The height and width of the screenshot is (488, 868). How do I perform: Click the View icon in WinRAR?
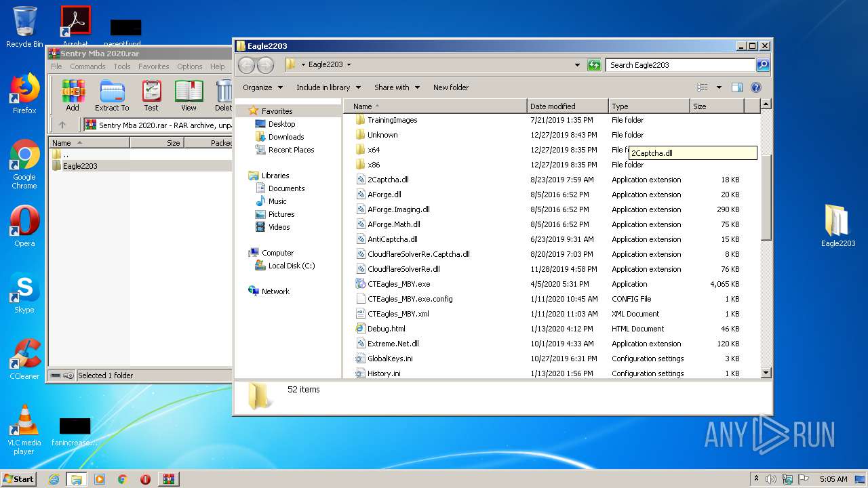tap(189, 95)
